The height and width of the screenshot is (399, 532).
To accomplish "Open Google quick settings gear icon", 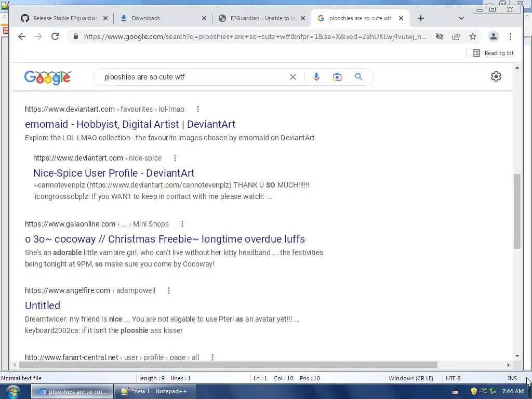I will pos(496,76).
